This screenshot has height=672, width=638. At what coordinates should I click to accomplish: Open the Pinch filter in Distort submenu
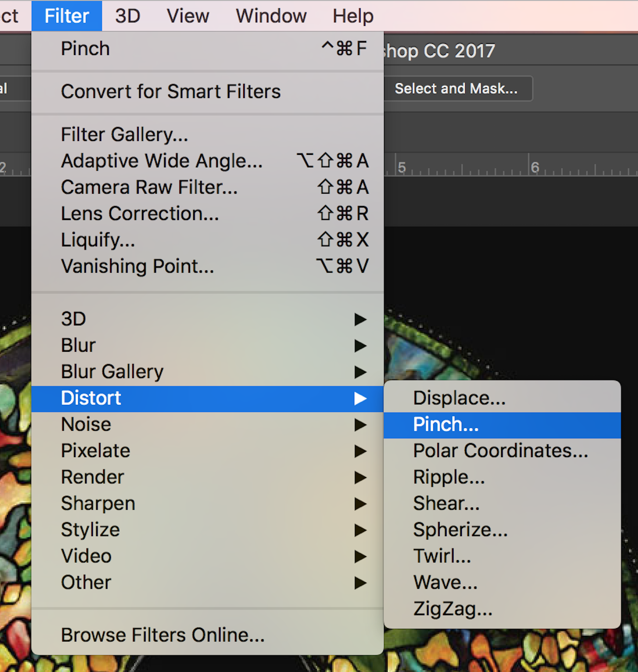446,425
